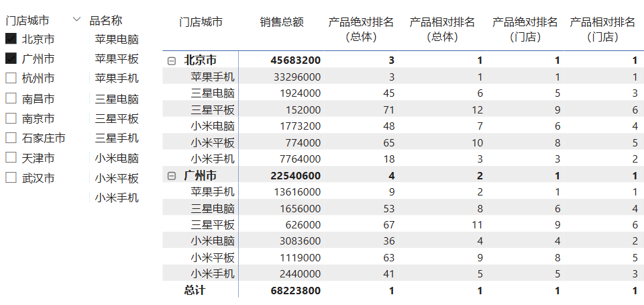Screen dimensions: 644x305
Task: Click the 2440000 sales cell
Action: 301,273
